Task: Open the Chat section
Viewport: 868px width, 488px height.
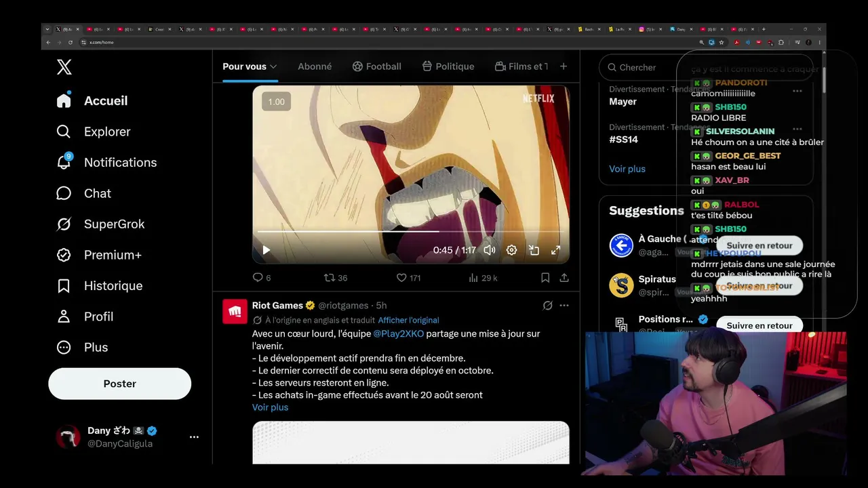Action: click(x=83, y=193)
